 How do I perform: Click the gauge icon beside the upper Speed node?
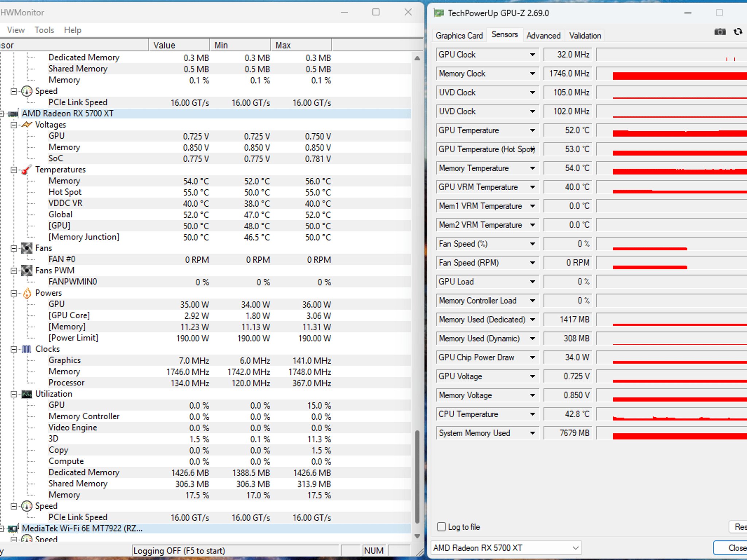[27, 91]
